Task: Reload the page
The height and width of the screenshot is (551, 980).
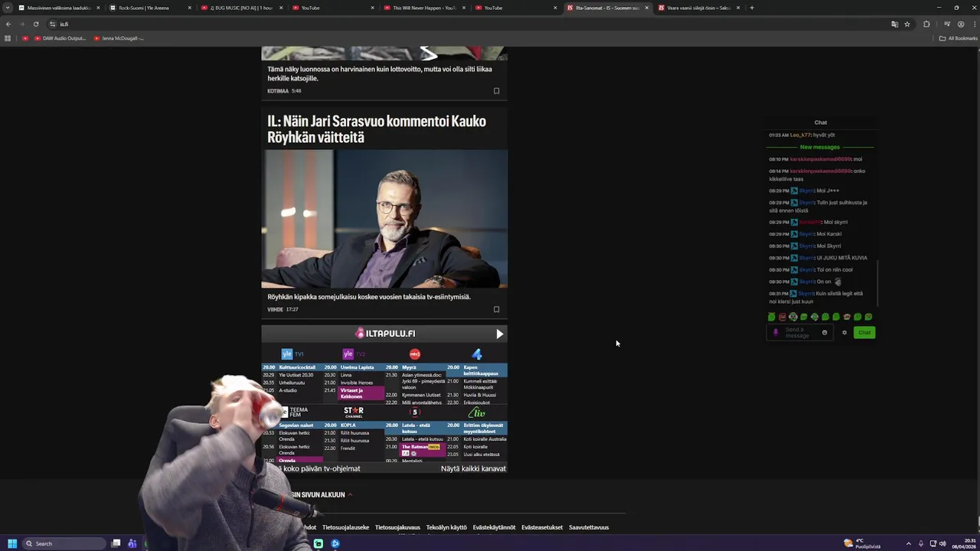Action: click(x=35, y=24)
